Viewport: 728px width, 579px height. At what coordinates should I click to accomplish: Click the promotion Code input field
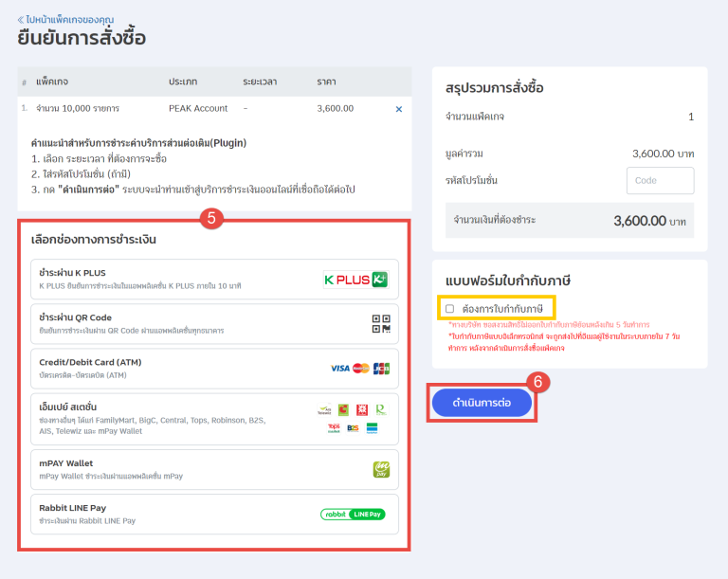point(660,180)
